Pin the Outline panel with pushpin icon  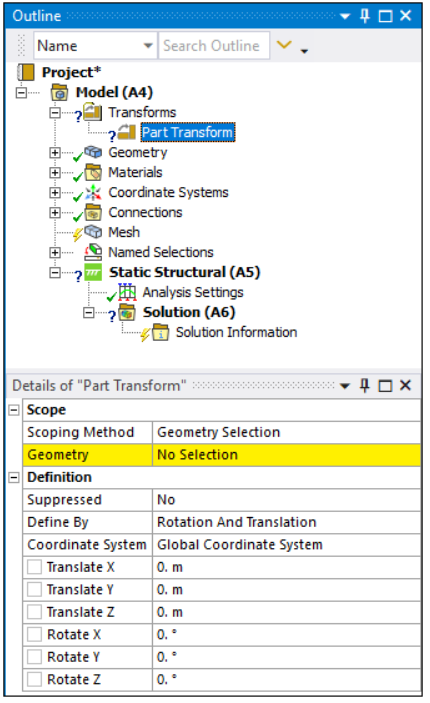coord(365,16)
